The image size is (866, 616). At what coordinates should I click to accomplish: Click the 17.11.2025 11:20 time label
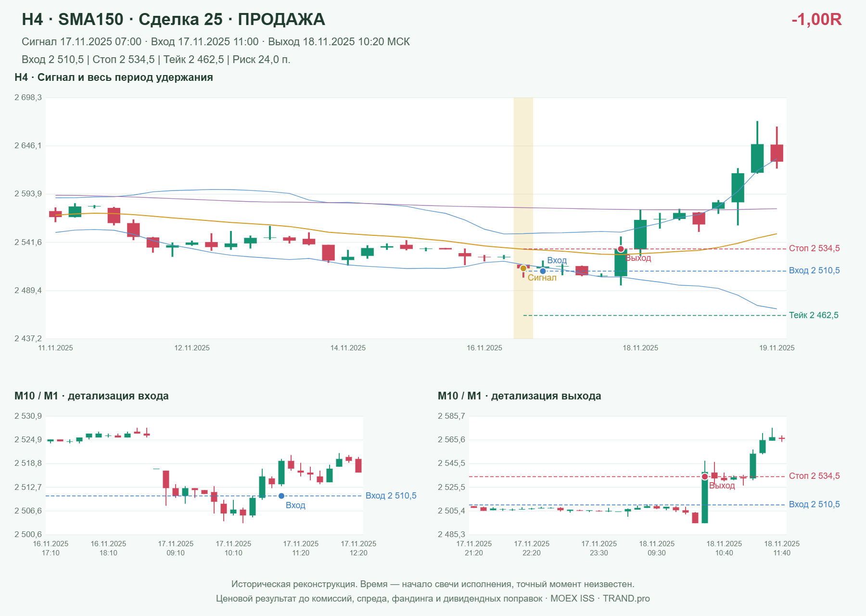point(301,548)
